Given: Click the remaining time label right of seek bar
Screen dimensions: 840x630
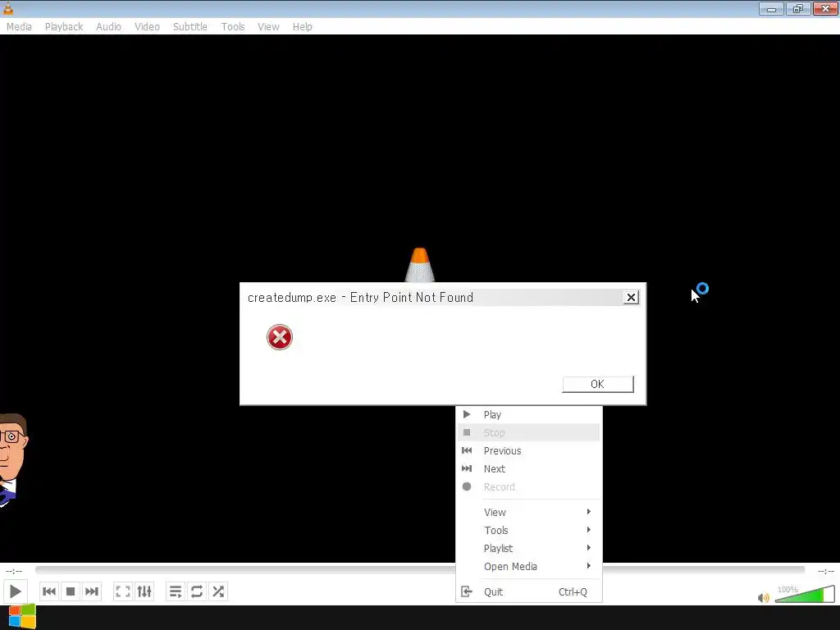Looking at the screenshot, I should point(825,571).
